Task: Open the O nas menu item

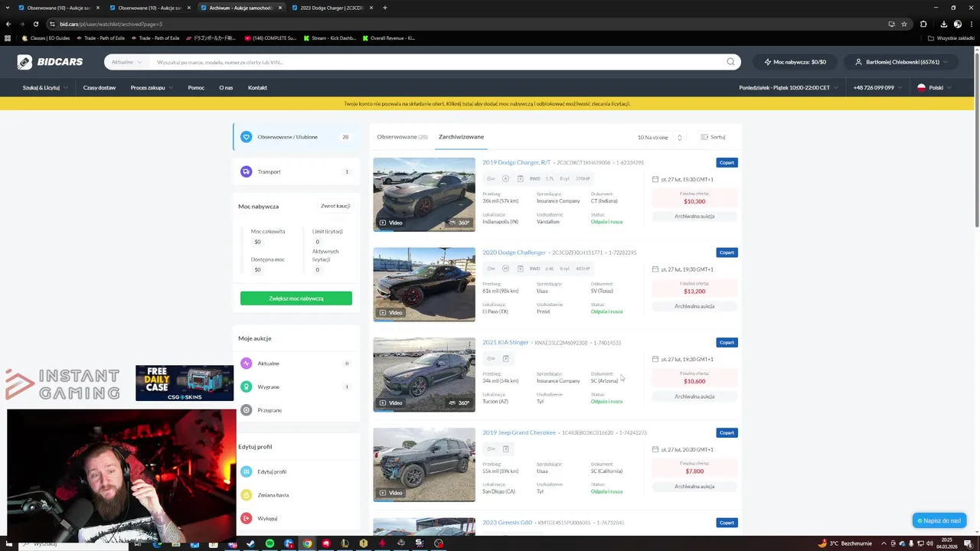Action: pyautogui.click(x=226, y=88)
